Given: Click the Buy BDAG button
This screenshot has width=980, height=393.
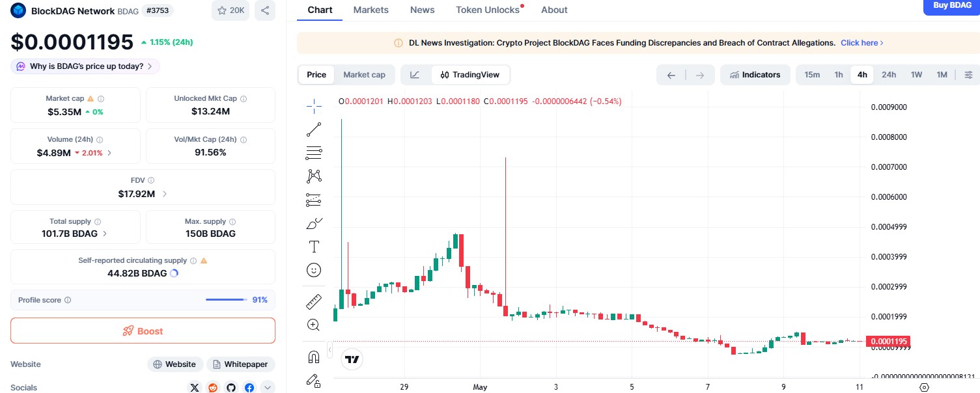Looking at the screenshot, I should coord(951,6).
